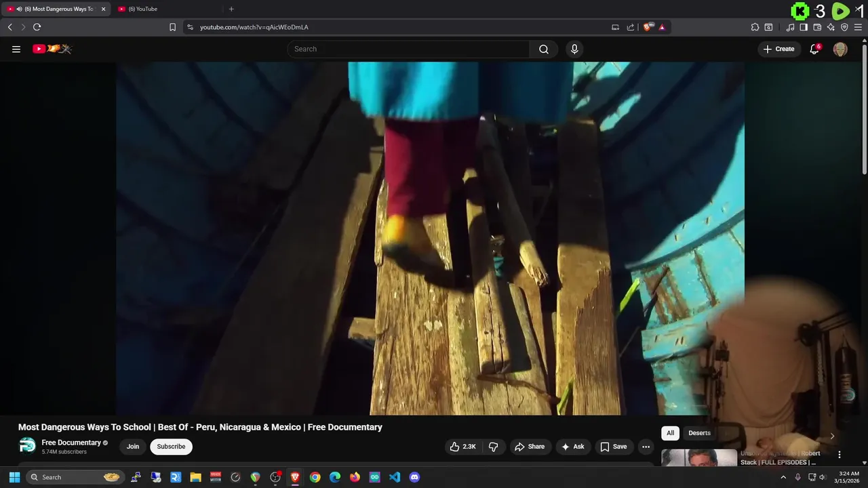Open File Explorer from the taskbar
The height and width of the screenshot is (488, 868).
[195, 477]
